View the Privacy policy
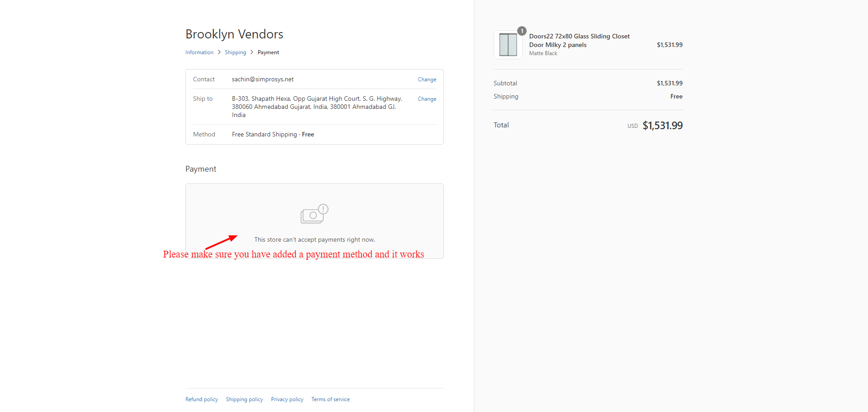This screenshot has width=868, height=412. (287, 399)
